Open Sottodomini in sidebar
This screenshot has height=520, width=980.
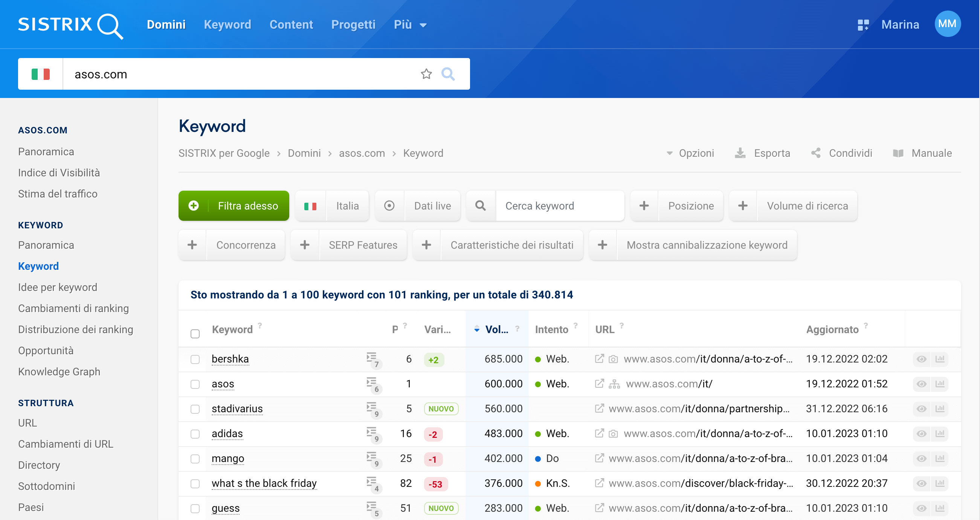pyautogui.click(x=46, y=486)
